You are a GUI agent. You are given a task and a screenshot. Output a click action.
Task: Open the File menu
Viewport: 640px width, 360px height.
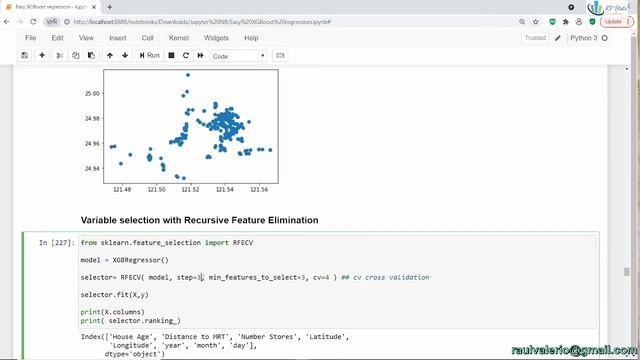tap(31, 38)
